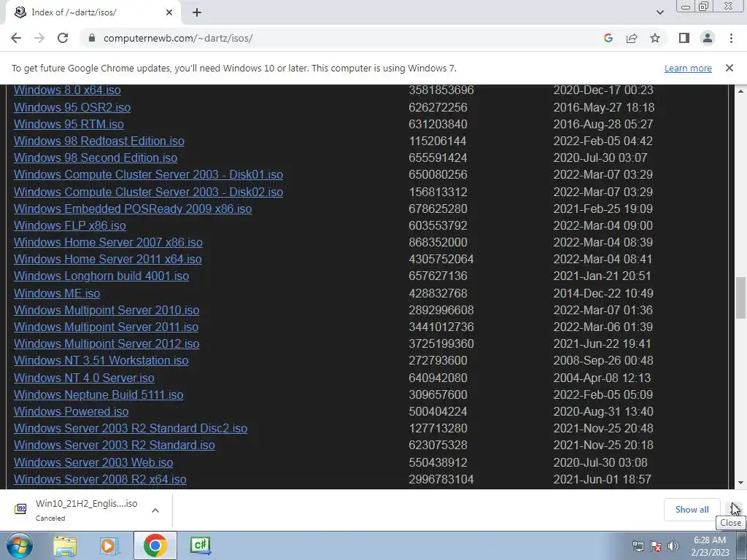Open Windows Home Server 2011 x64.iso
Viewport: 747px width, 560px height.
point(108,259)
